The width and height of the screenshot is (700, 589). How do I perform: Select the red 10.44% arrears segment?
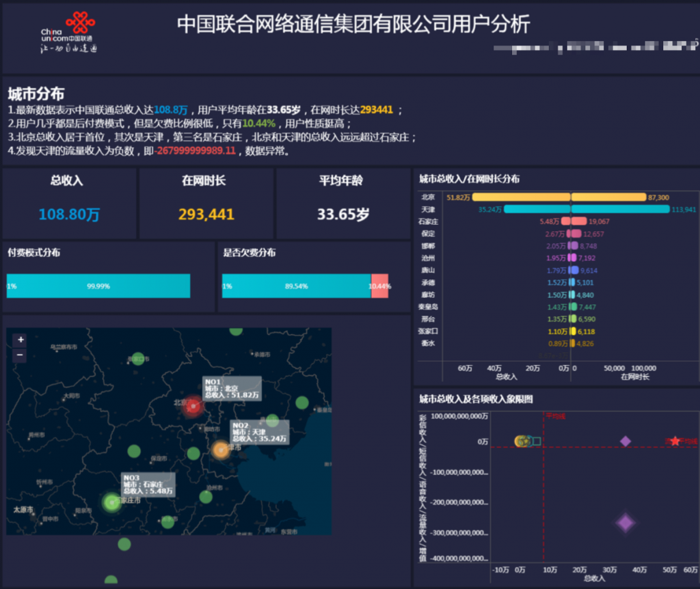pyautogui.click(x=380, y=286)
